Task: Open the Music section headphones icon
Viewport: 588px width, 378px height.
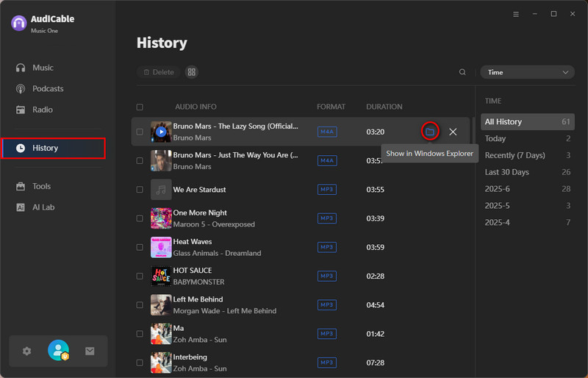Action: [x=21, y=68]
